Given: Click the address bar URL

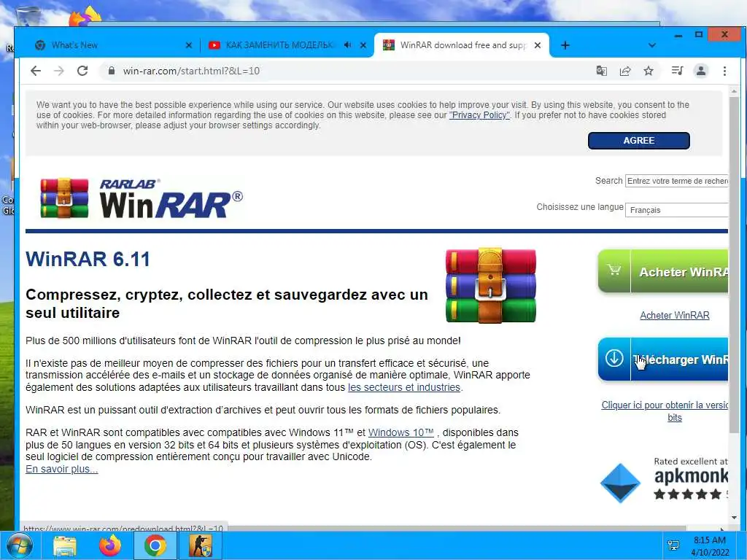Looking at the screenshot, I should [x=191, y=71].
